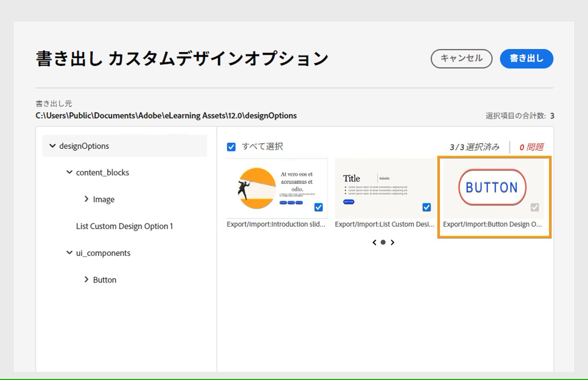Click the blue 書き出し export button
Viewport: 588px width, 380px height.
pos(526,58)
